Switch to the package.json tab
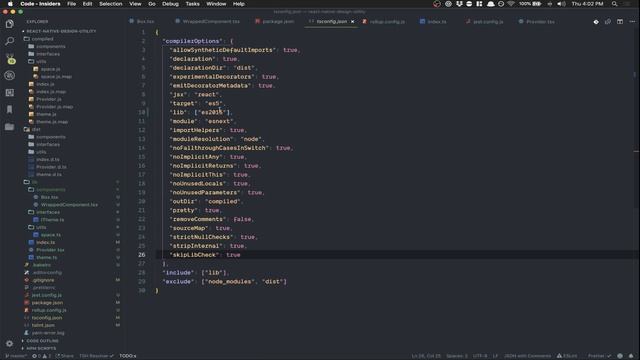The height and width of the screenshot is (360, 640). [274, 22]
